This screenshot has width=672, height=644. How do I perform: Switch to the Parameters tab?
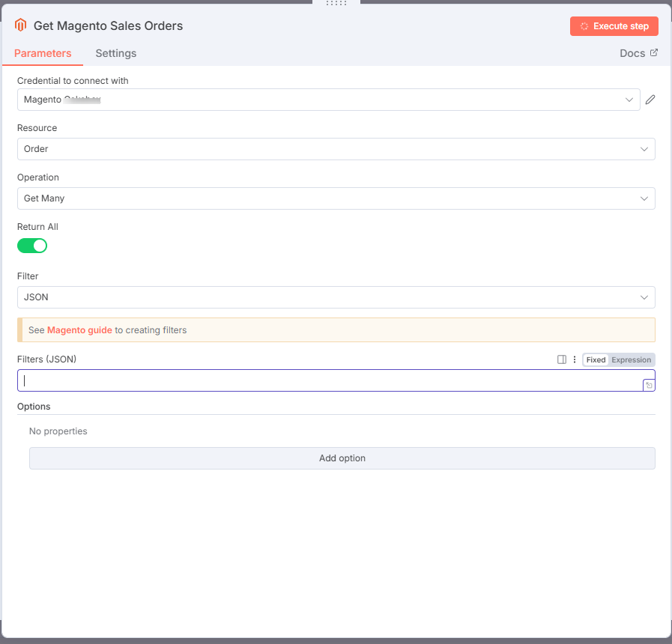click(43, 53)
